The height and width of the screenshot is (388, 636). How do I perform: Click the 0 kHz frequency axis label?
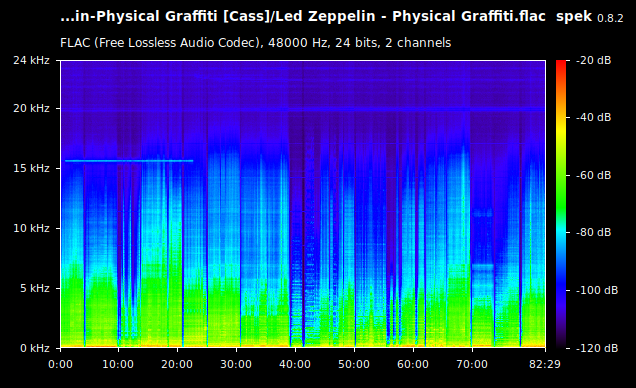click(34, 348)
